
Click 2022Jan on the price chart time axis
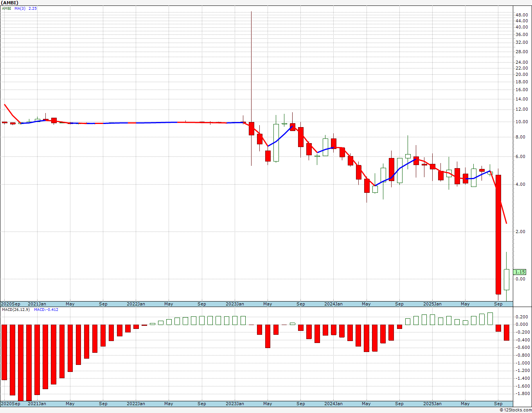[136, 304]
